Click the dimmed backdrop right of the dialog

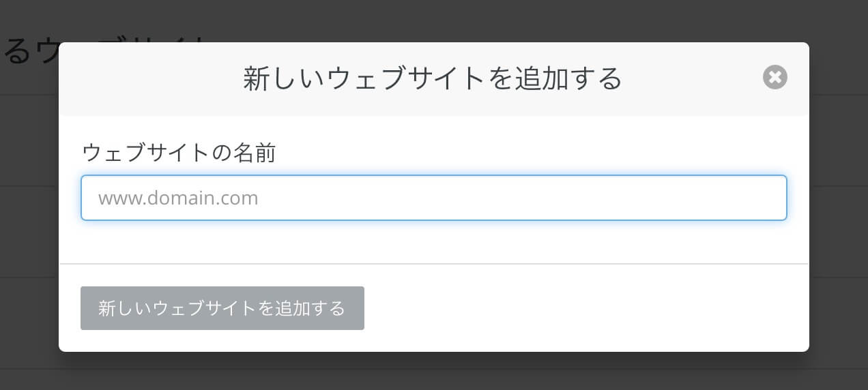(839, 205)
